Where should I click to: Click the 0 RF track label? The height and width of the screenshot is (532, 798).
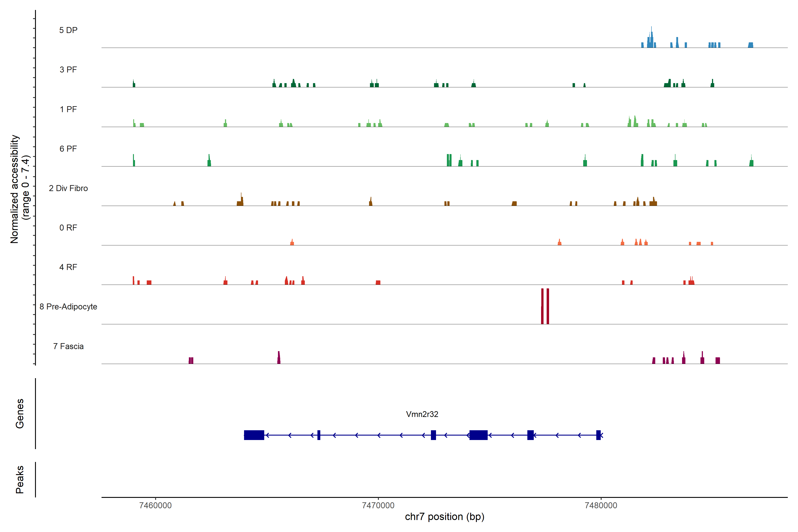coord(68,228)
